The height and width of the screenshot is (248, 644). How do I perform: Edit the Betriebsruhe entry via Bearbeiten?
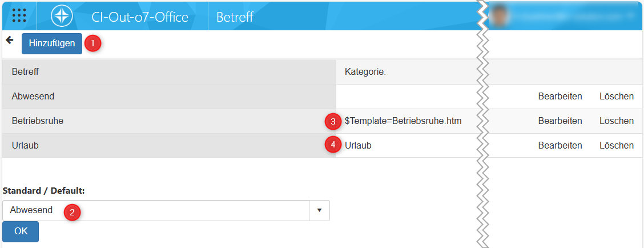(x=560, y=121)
